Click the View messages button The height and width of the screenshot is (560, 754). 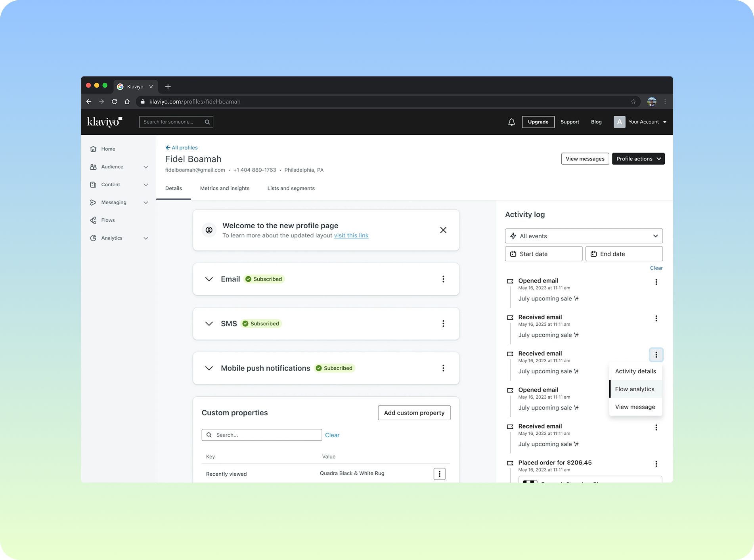click(585, 159)
